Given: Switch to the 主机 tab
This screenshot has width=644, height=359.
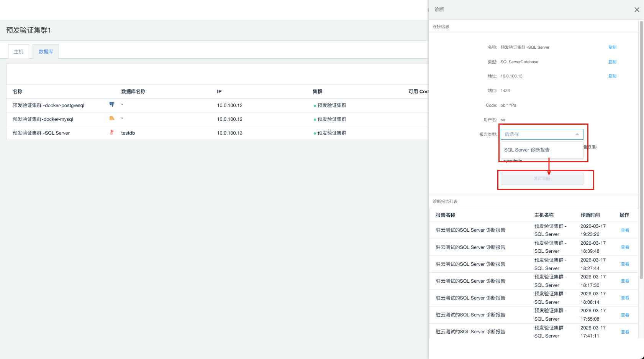Looking at the screenshot, I should click(x=18, y=52).
